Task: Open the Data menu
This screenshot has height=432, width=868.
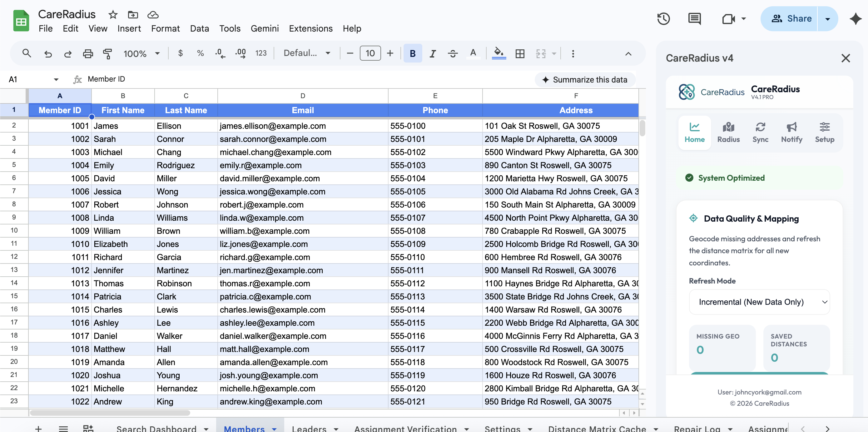Action: pos(200,28)
